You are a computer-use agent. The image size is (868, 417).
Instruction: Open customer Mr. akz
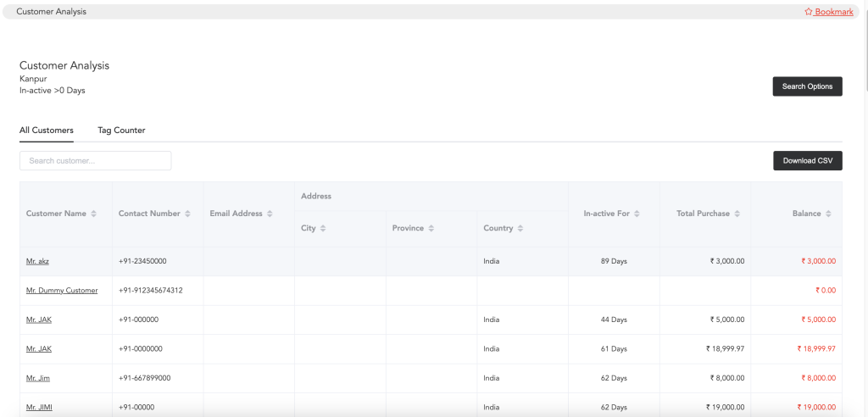click(37, 261)
